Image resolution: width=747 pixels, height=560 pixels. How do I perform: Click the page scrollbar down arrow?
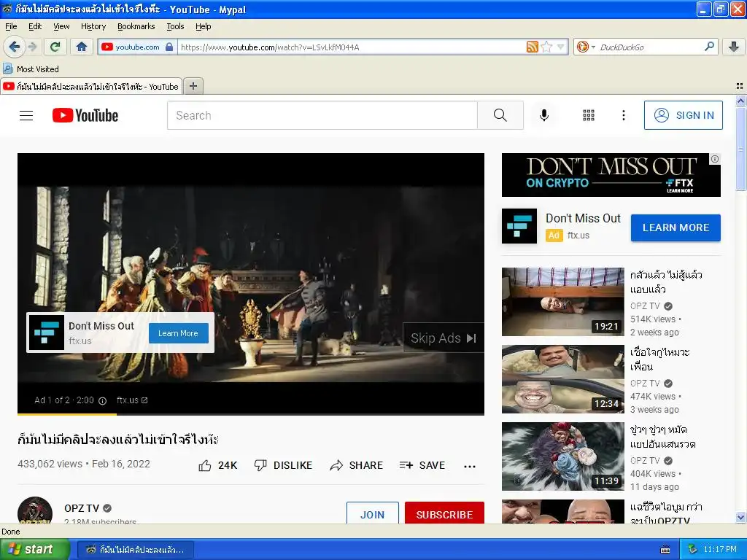[x=740, y=518]
